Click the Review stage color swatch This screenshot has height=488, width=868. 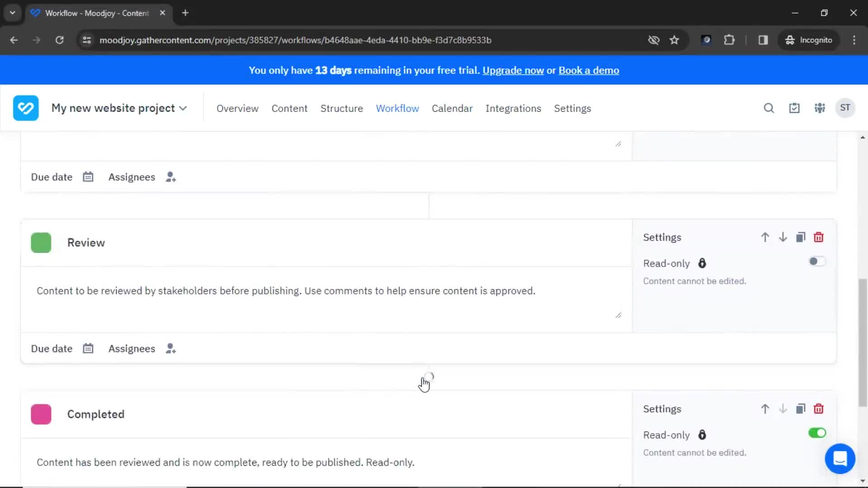pos(41,243)
